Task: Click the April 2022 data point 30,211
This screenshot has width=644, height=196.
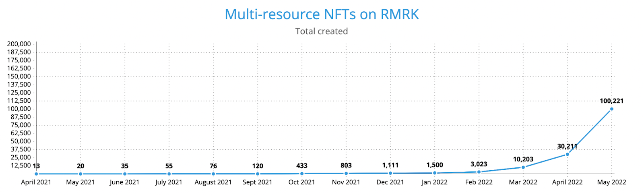Action: coord(567,154)
